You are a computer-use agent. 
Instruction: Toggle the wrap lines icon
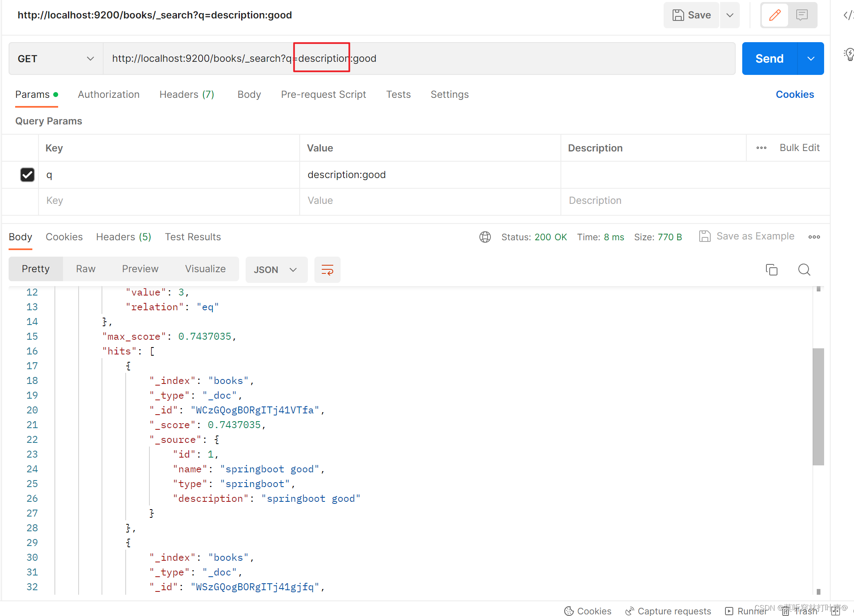(327, 270)
